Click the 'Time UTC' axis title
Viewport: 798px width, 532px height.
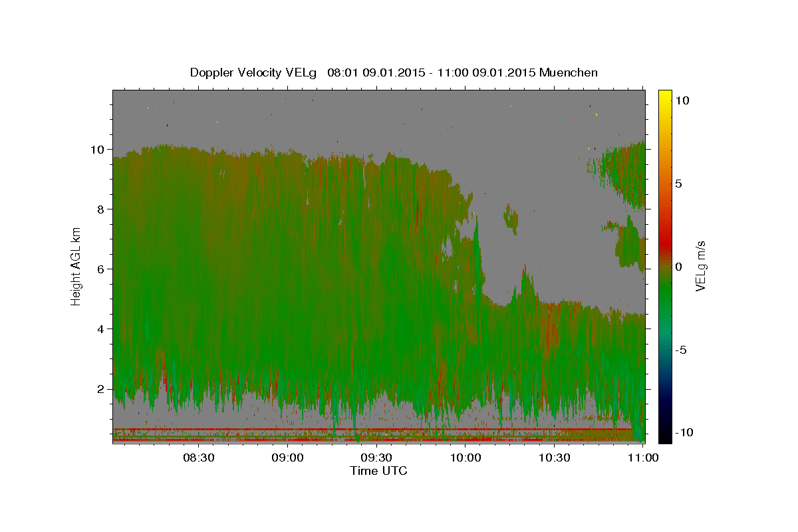[x=378, y=471]
